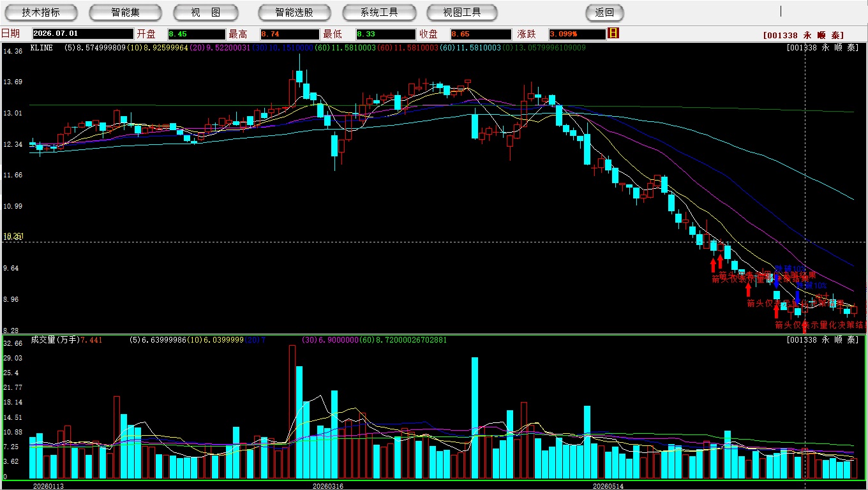Click the (30)10.1510000 moving average value
This screenshot has height=490, width=868.
283,47
